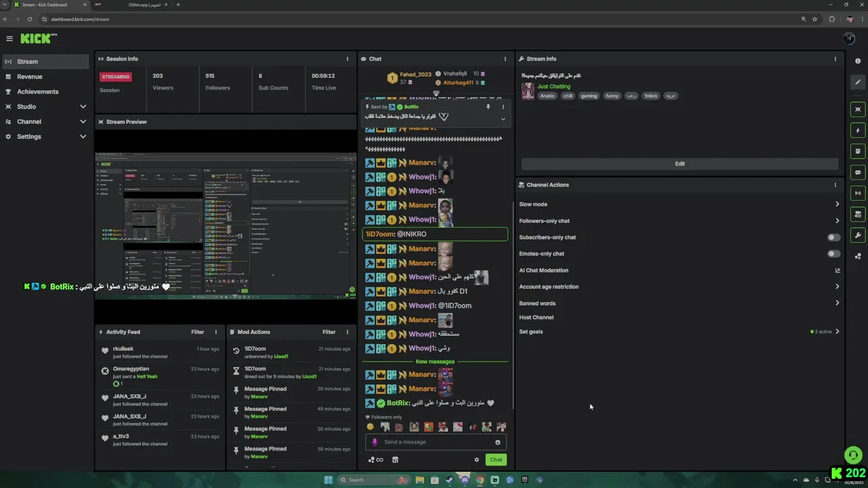868x488 pixels.
Task: Toggle Subscribers-only chat switch
Action: (833, 237)
